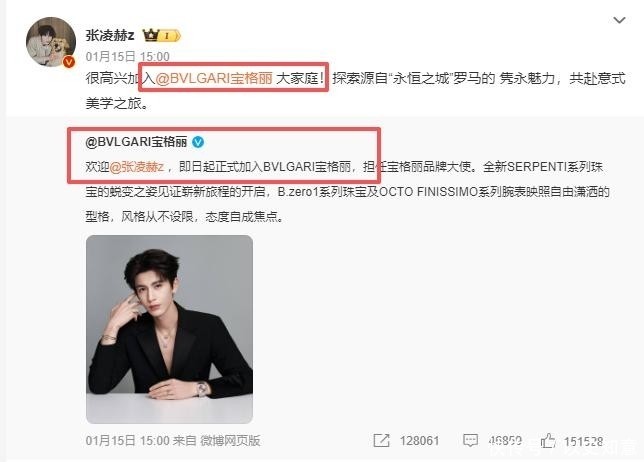
Task: Open the reposted @BVLGARI宝格丽 account name
Action: (136, 142)
